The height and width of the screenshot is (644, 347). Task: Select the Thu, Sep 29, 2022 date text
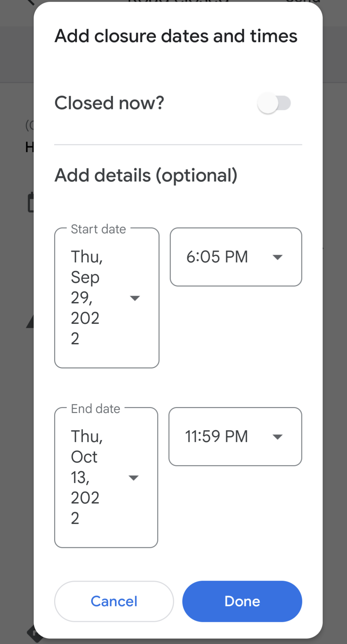coord(86,297)
